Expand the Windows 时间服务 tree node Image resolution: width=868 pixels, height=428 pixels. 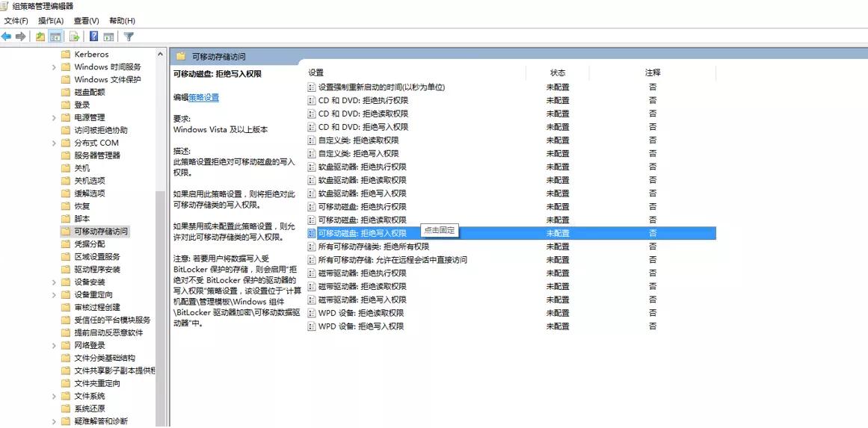(x=54, y=67)
